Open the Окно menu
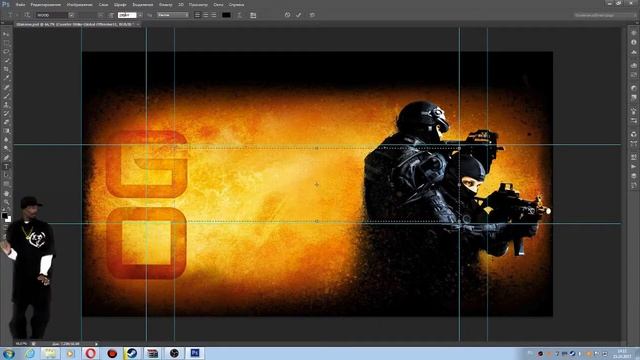The image size is (640, 360). tap(218, 4)
